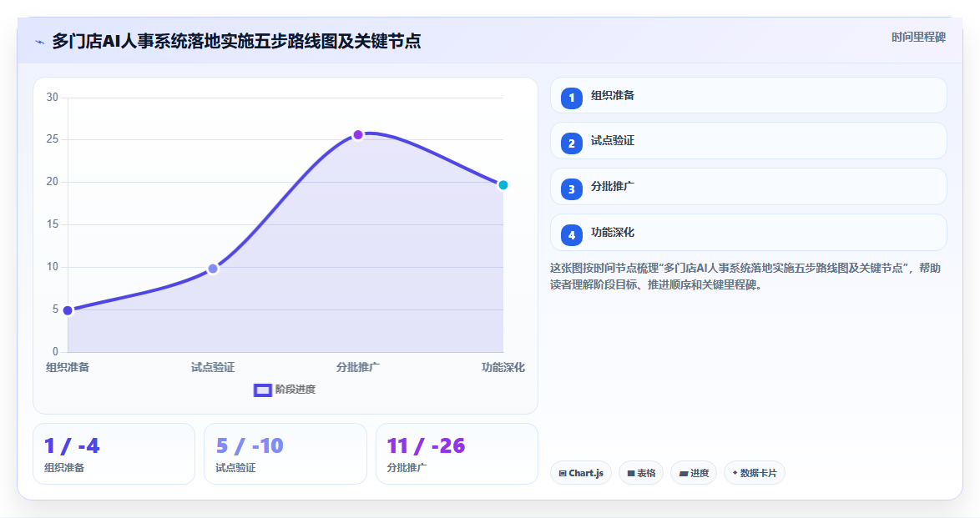Click the number 4 badge for 功能深化
This screenshot has width=980, height=518.
(x=571, y=235)
